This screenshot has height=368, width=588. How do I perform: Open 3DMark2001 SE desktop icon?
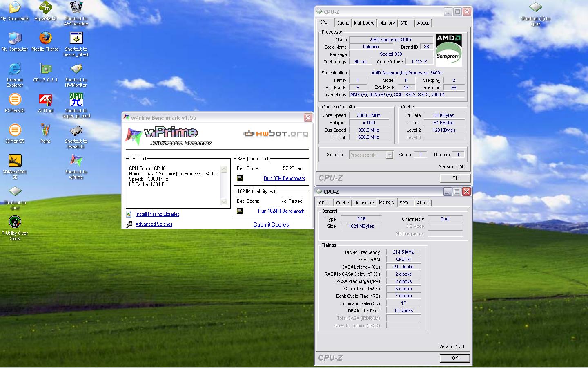pos(15,166)
